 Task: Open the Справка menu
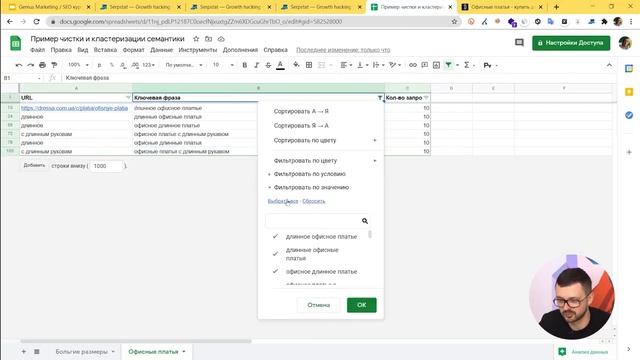click(x=276, y=50)
